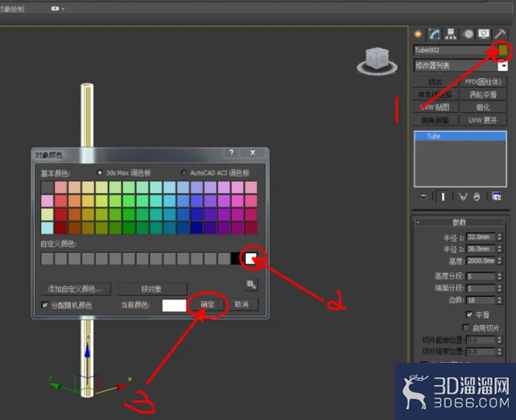Click the Tube002 object name field
The height and width of the screenshot is (420, 516).
click(x=455, y=51)
